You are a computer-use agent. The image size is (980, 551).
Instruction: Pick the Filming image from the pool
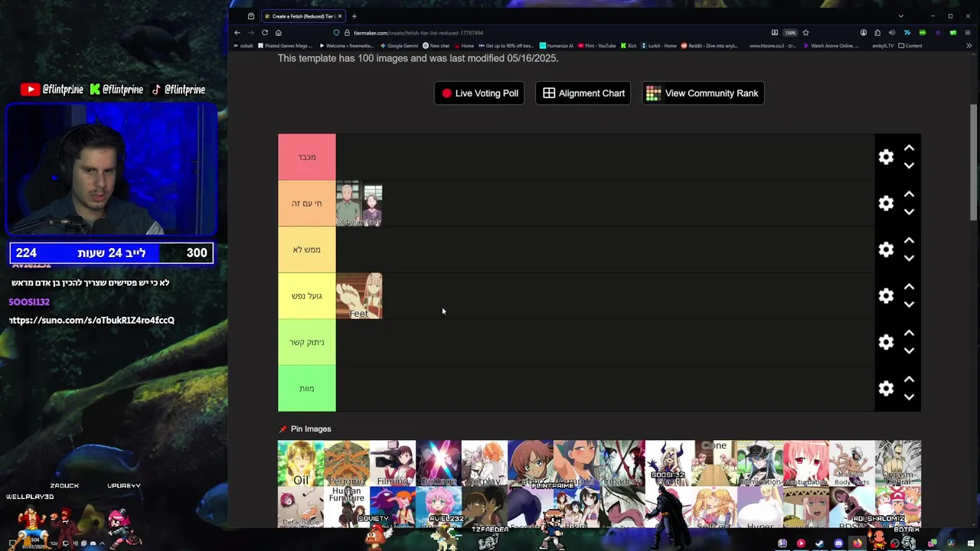pos(393,463)
